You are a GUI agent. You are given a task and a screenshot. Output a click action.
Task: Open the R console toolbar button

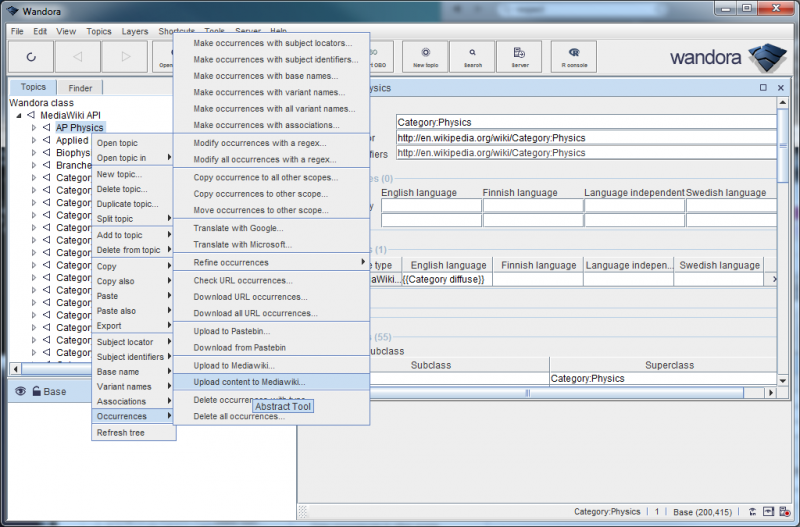point(573,57)
